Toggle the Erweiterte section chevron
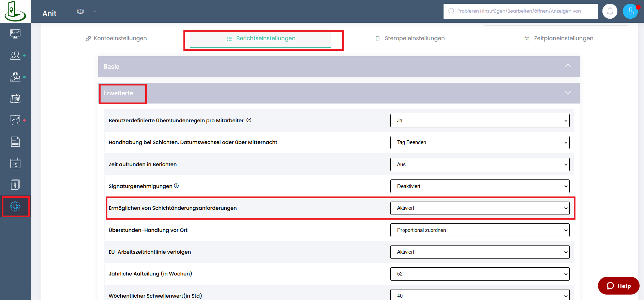This screenshot has height=300, width=644. 568,93
